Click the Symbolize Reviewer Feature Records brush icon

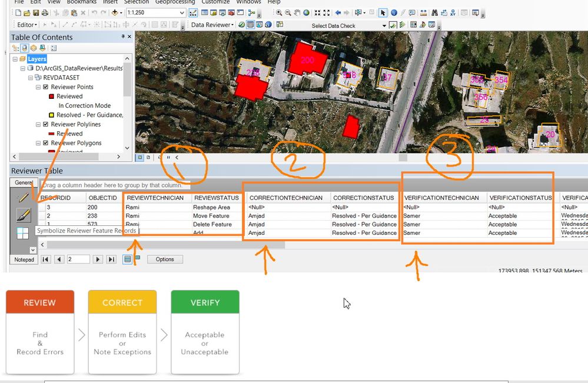click(x=24, y=215)
